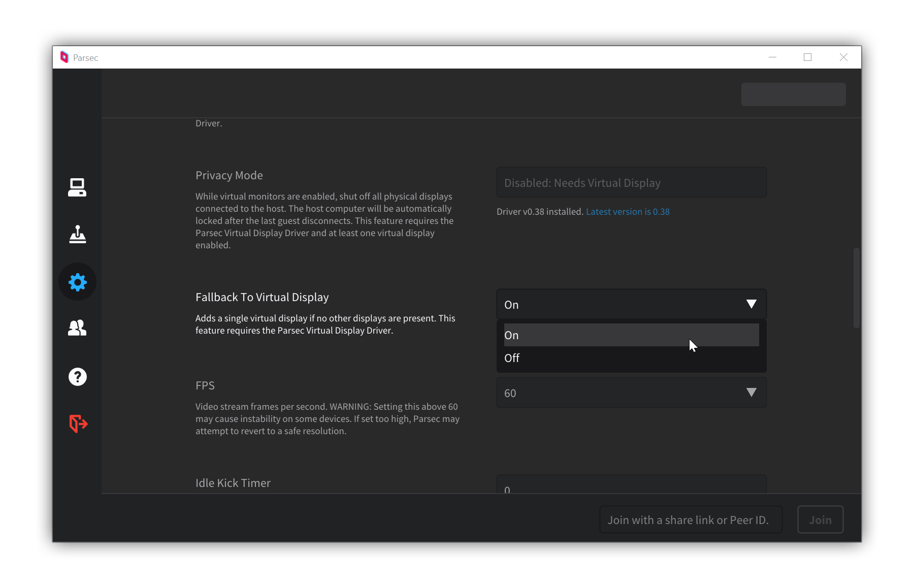
Task: Collapse the Fallback To Virtual Display dropdown
Action: [x=751, y=304]
